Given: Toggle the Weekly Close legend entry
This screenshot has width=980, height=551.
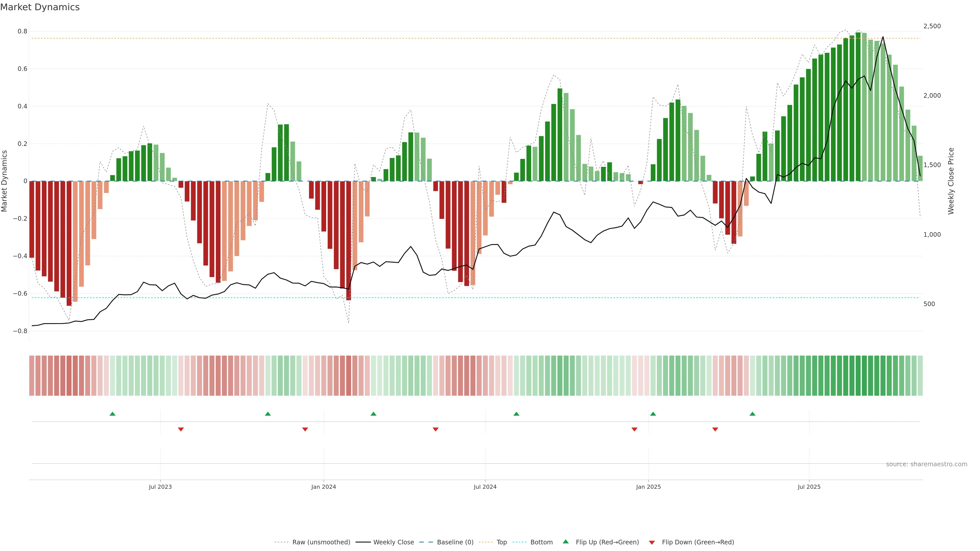Looking at the screenshot, I should [393, 542].
